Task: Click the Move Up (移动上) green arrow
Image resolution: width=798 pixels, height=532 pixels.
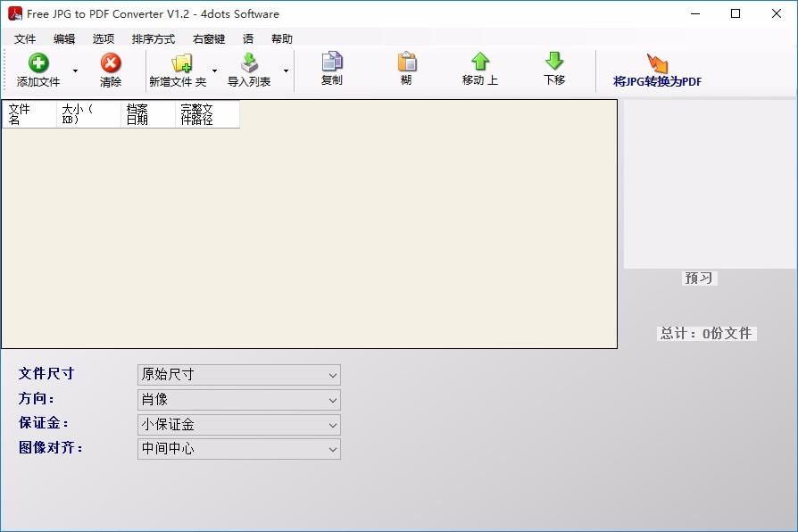Action: tap(480, 61)
